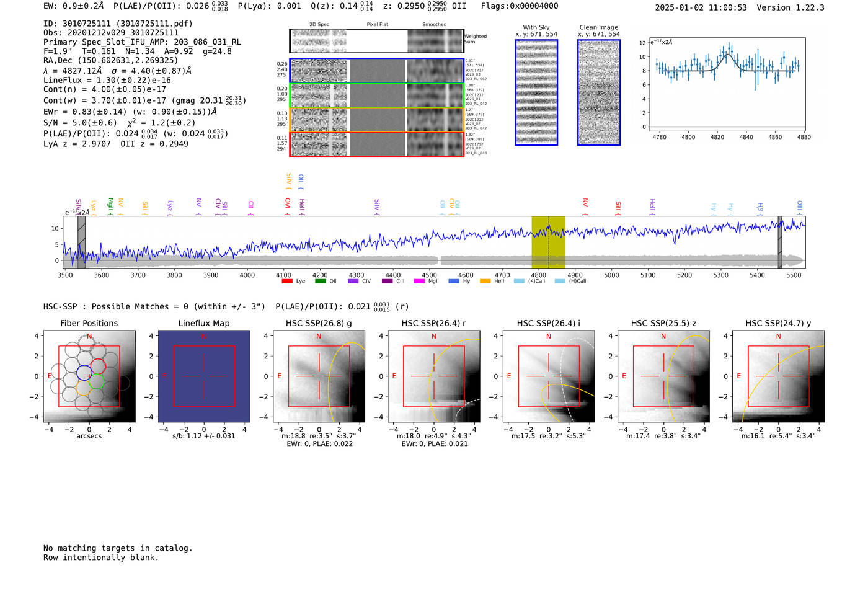The height and width of the screenshot is (591, 868).
Task: Click the 'ID: 3010725111 (3010725111.pdf)' text
Action: pyautogui.click(x=118, y=24)
